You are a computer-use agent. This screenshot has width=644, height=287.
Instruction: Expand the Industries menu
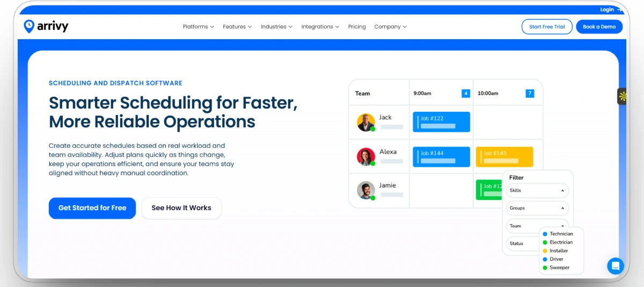click(x=276, y=27)
